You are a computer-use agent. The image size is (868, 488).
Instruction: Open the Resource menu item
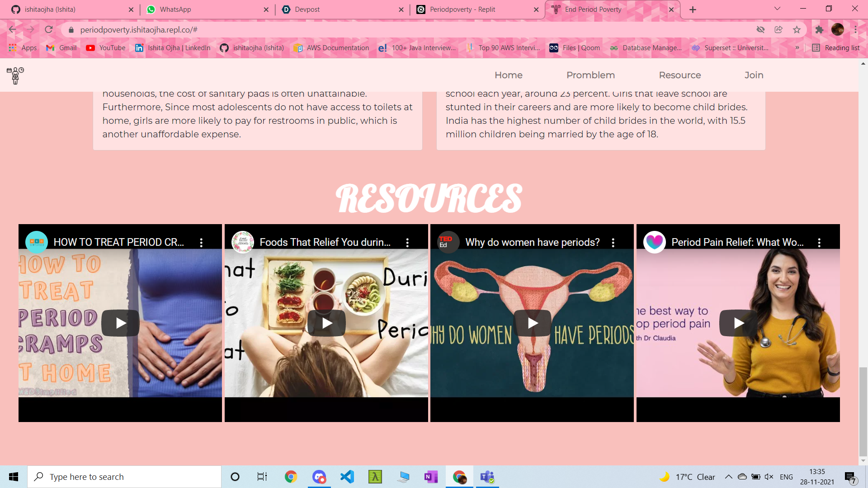[x=679, y=75]
